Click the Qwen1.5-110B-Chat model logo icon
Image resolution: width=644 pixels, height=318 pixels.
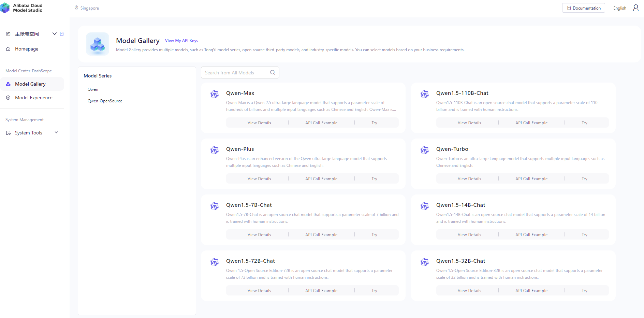click(425, 94)
